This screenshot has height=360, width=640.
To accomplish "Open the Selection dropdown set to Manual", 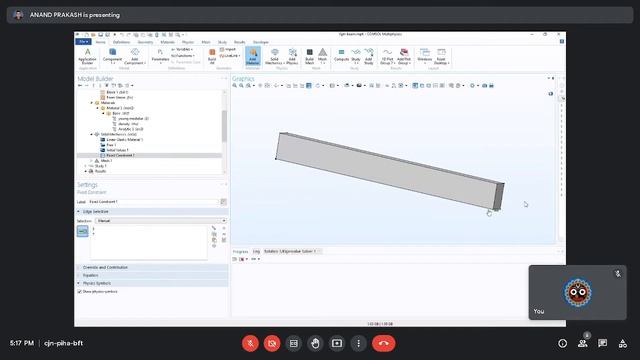I will click(161, 221).
